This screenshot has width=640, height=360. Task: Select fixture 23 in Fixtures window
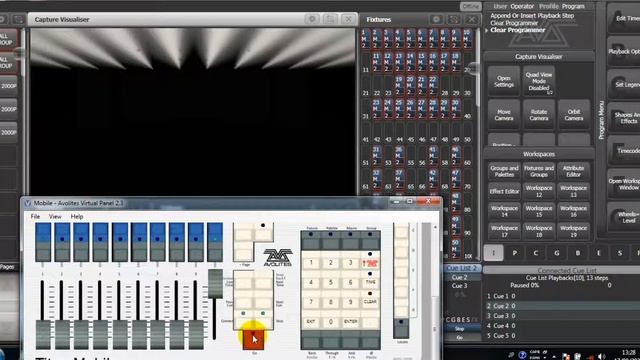377,109
